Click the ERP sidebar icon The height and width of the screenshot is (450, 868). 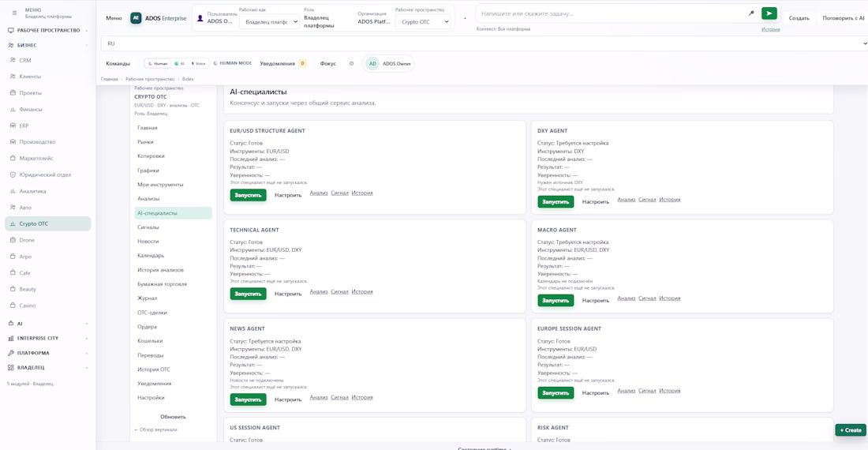point(13,126)
